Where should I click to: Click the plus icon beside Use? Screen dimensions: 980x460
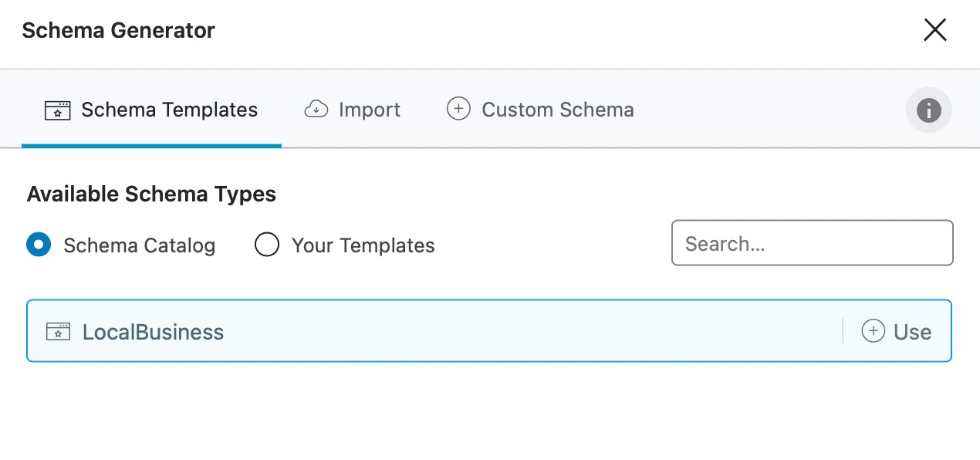coord(873,331)
